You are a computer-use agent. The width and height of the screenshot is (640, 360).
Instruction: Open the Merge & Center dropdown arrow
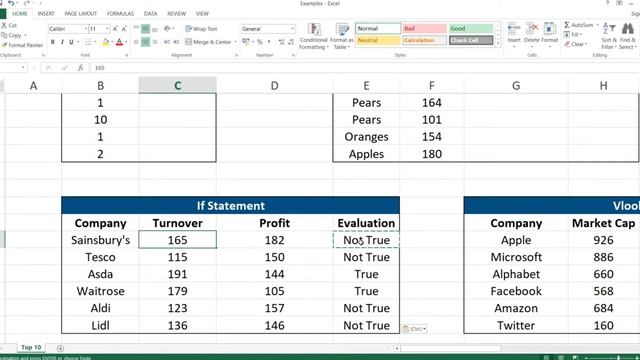click(x=236, y=42)
